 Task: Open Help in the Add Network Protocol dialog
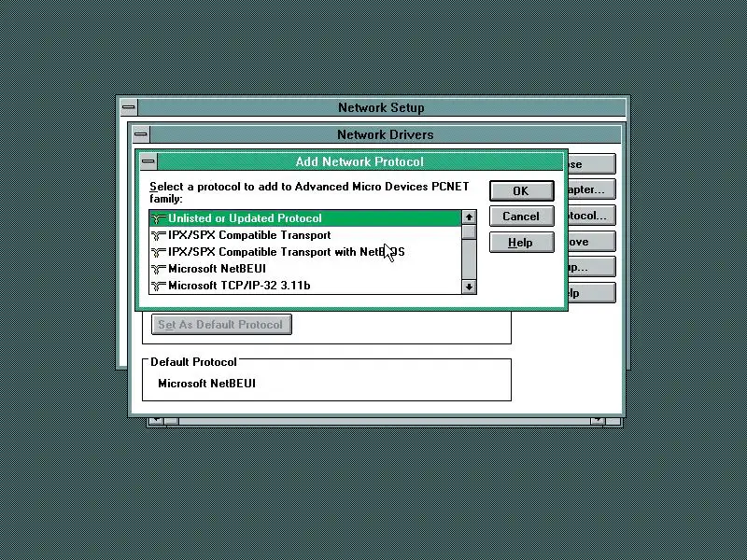[522, 243]
